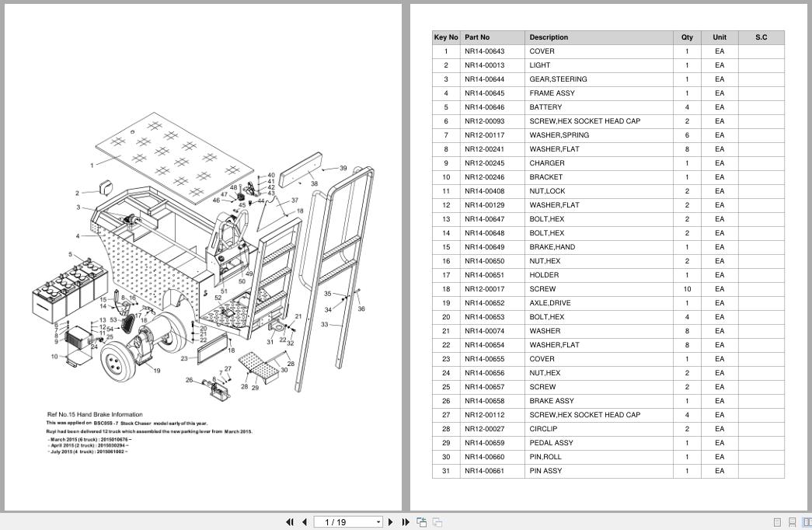812x530 pixels.
Task: Click the FRAME ASSY description
Action: [x=552, y=93]
